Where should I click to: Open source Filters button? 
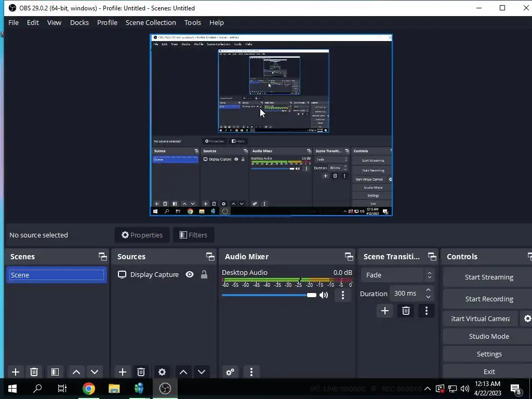pos(193,235)
